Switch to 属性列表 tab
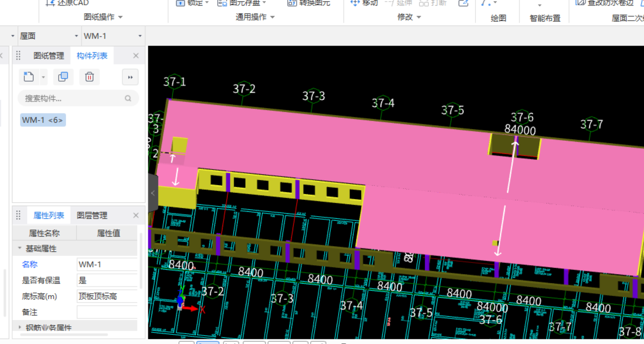644x344 pixels. [49, 215]
